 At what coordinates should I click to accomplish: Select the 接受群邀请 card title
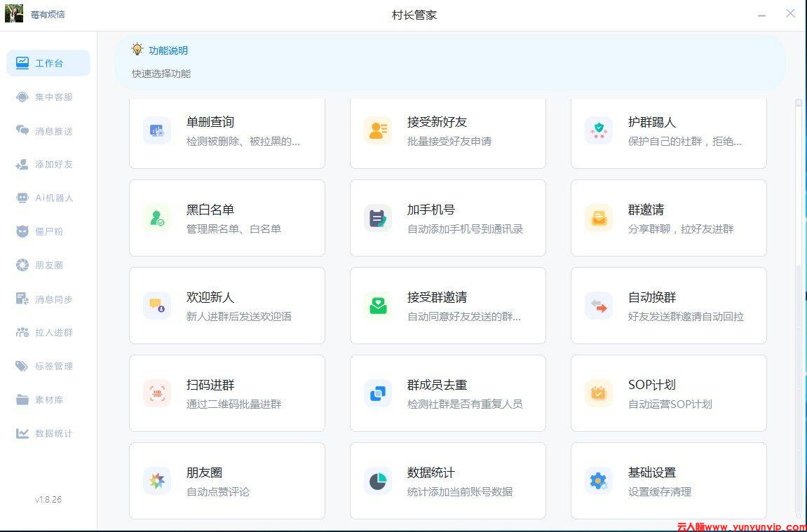click(x=437, y=297)
